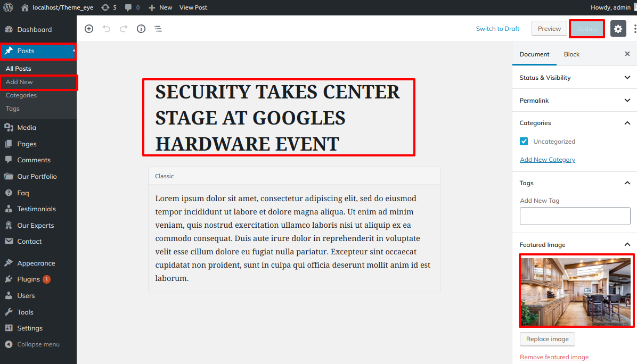The height and width of the screenshot is (364, 637).
Task: Switch to the Block tab
Action: point(571,54)
